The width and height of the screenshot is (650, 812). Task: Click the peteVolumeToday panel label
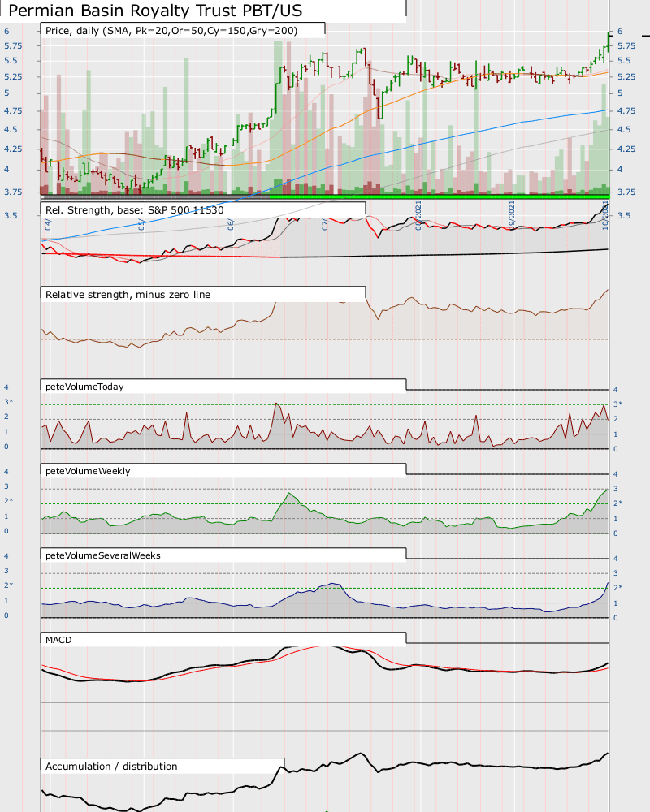click(x=84, y=387)
